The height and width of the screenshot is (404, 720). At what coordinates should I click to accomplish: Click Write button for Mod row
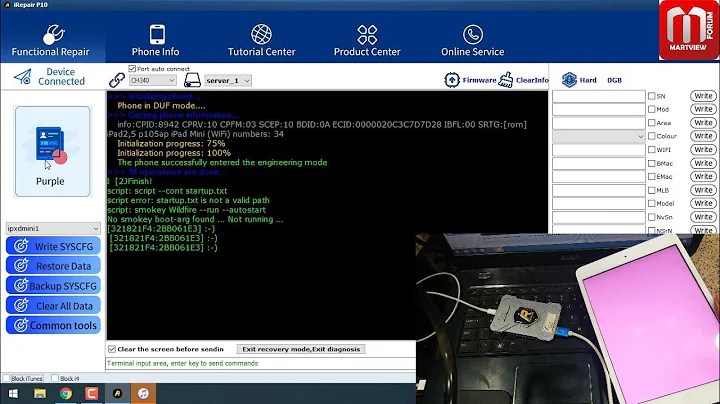click(x=703, y=109)
